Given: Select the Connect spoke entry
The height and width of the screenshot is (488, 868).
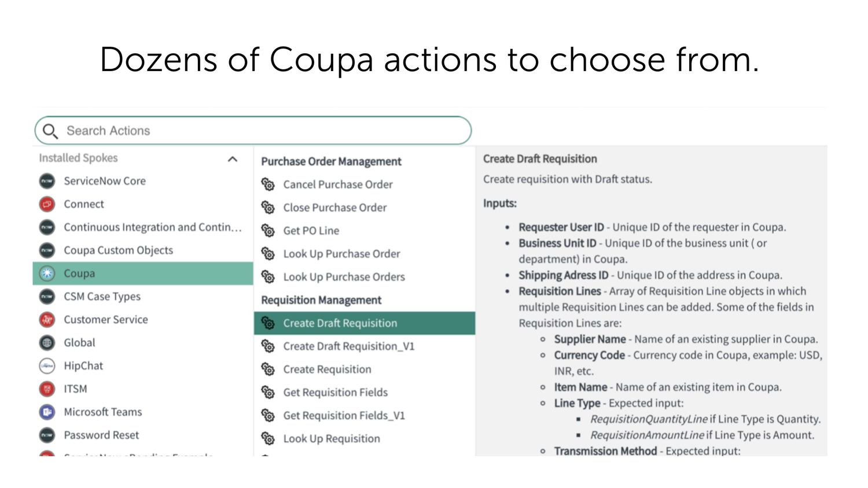Looking at the screenshot, I should tap(83, 204).
